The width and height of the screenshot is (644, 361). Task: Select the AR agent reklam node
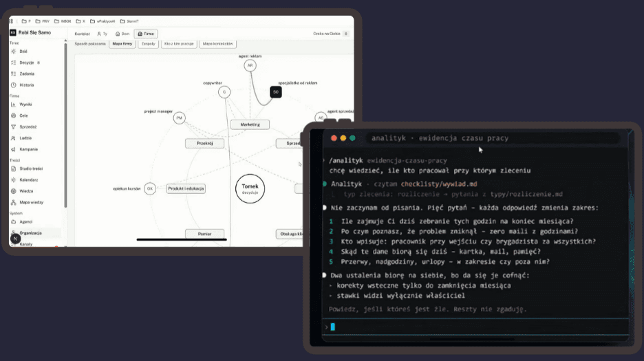tap(250, 65)
